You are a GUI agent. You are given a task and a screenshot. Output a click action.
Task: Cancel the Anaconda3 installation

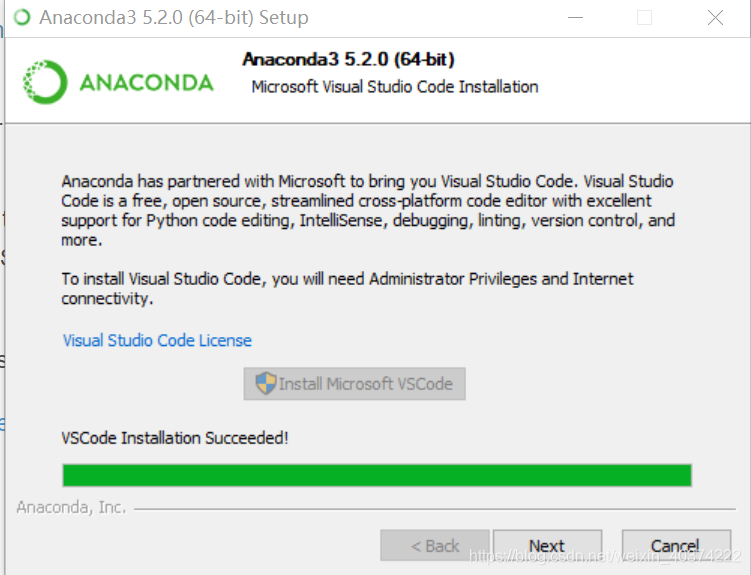pyautogui.click(x=675, y=546)
